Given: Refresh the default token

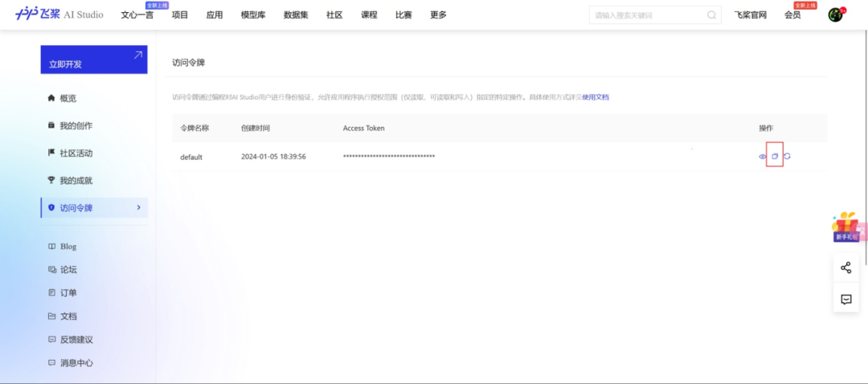Looking at the screenshot, I should (x=787, y=156).
